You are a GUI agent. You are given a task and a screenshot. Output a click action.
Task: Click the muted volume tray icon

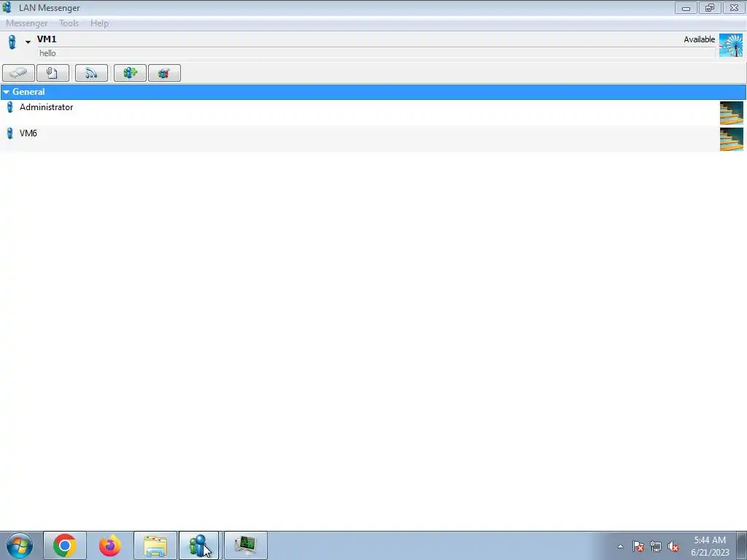pos(673,546)
